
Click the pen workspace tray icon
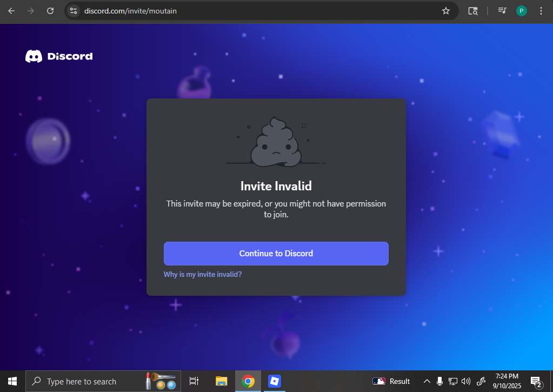click(x=481, y=381)
